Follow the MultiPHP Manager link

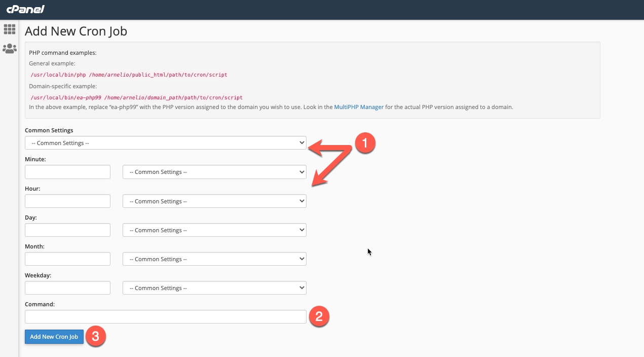click(x=359, y=107)
